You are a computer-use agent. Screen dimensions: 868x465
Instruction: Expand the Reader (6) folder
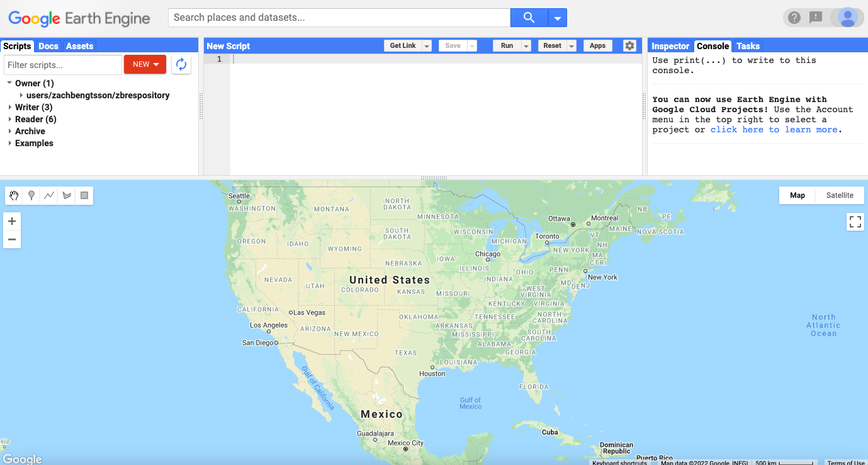[9, 119]
